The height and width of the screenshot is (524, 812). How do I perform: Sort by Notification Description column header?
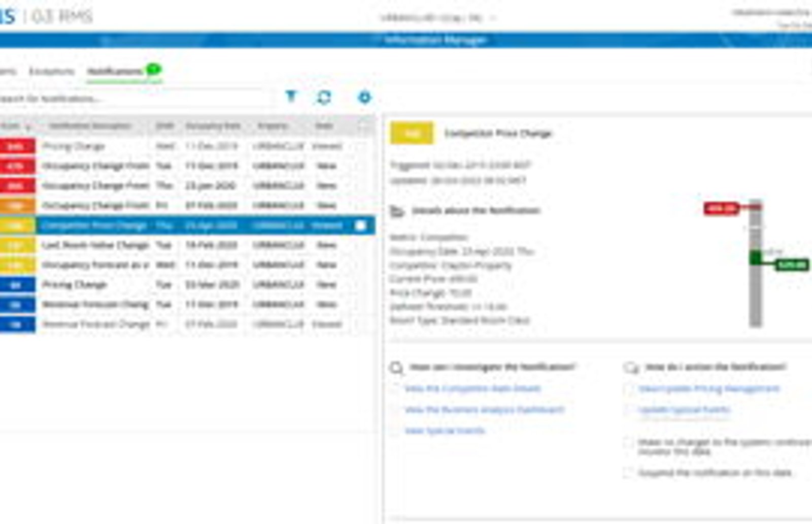(90, 126)
